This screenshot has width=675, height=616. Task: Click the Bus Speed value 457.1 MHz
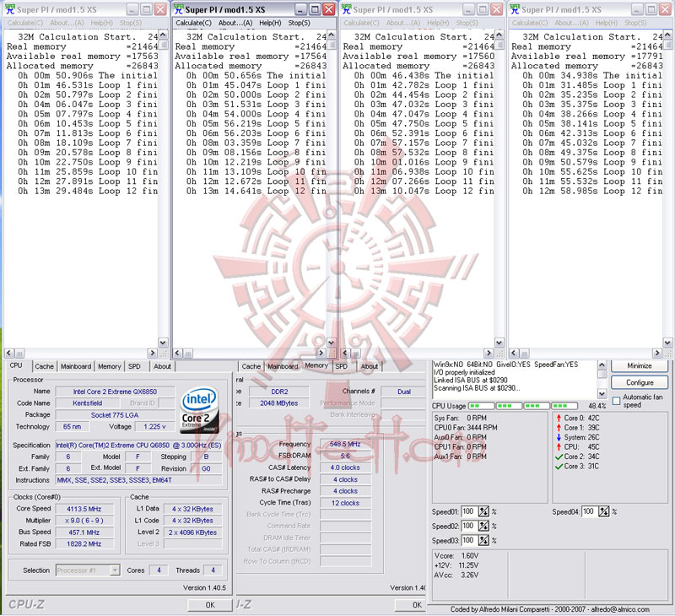[84, 532]
